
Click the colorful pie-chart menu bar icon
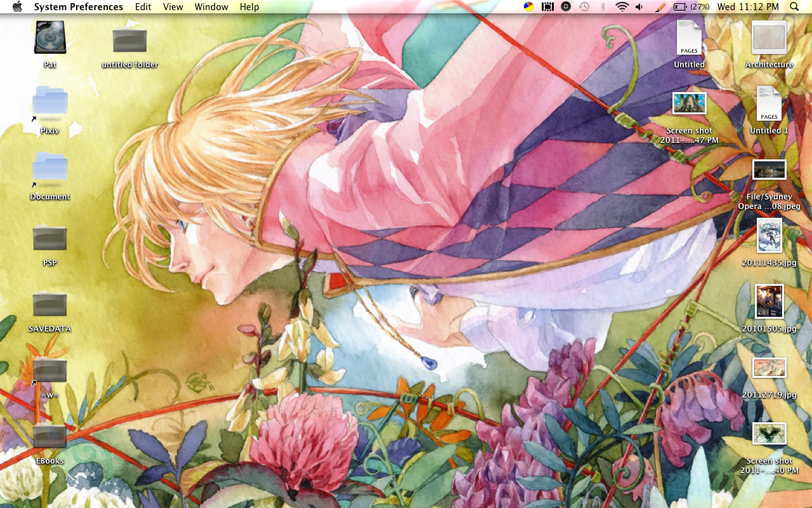coord(528,7)
